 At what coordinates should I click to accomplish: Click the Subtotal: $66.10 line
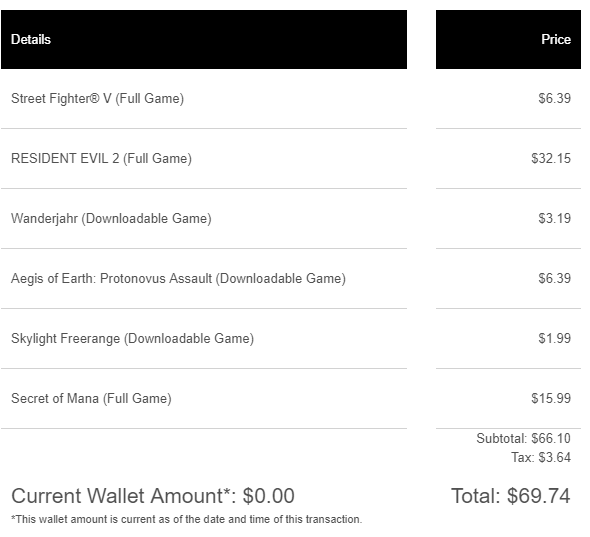[x=523, y=438]
